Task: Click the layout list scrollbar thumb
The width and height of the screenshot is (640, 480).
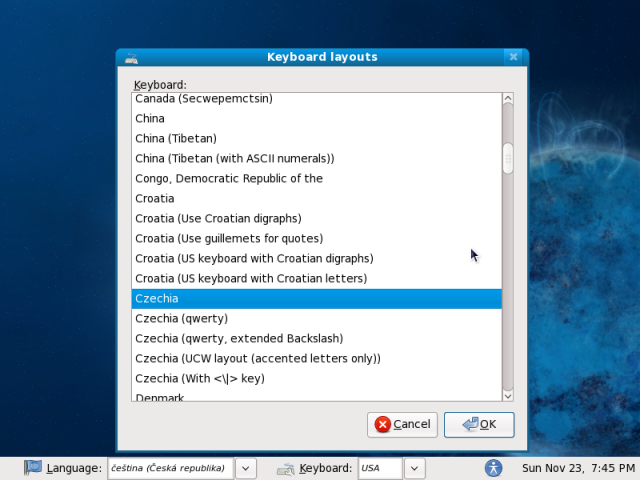Action: pyautogui.click(x=507, y=158)
